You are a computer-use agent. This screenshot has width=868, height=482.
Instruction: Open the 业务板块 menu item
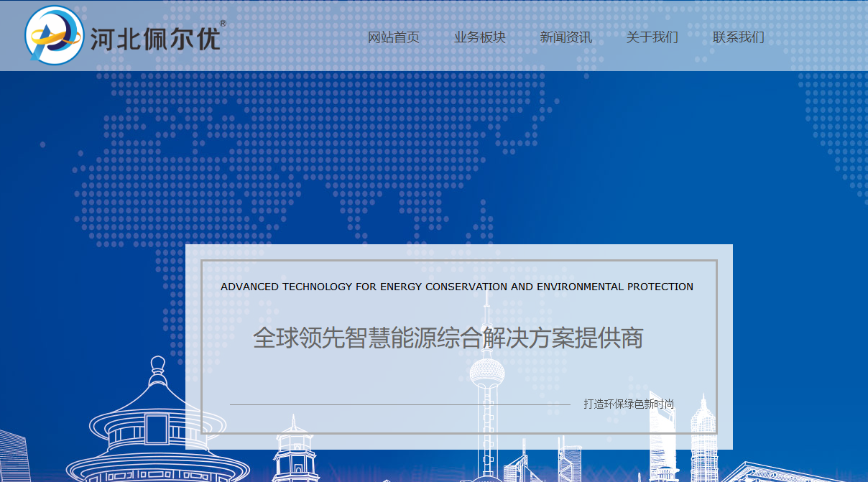(x=479, y=37)
